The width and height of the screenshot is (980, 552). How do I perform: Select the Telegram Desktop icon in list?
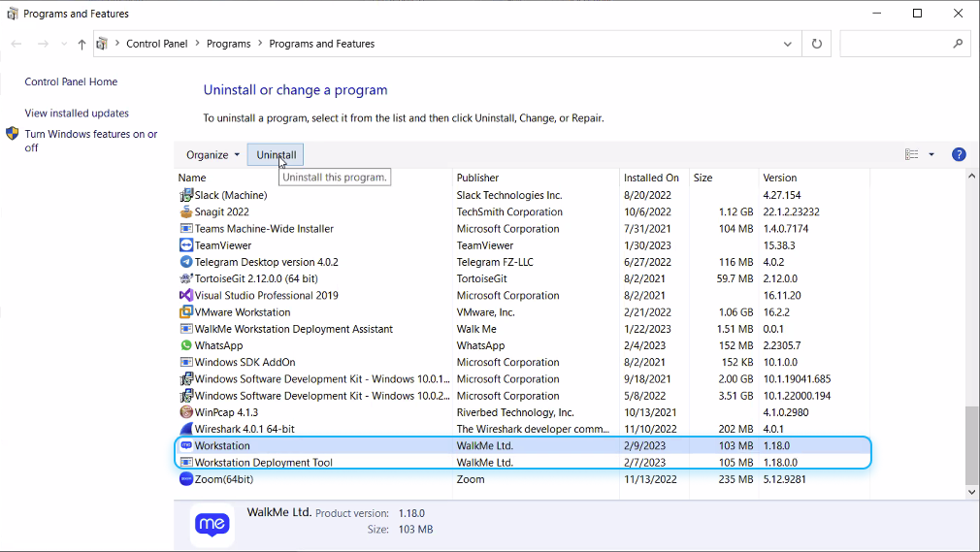(186, 262)
